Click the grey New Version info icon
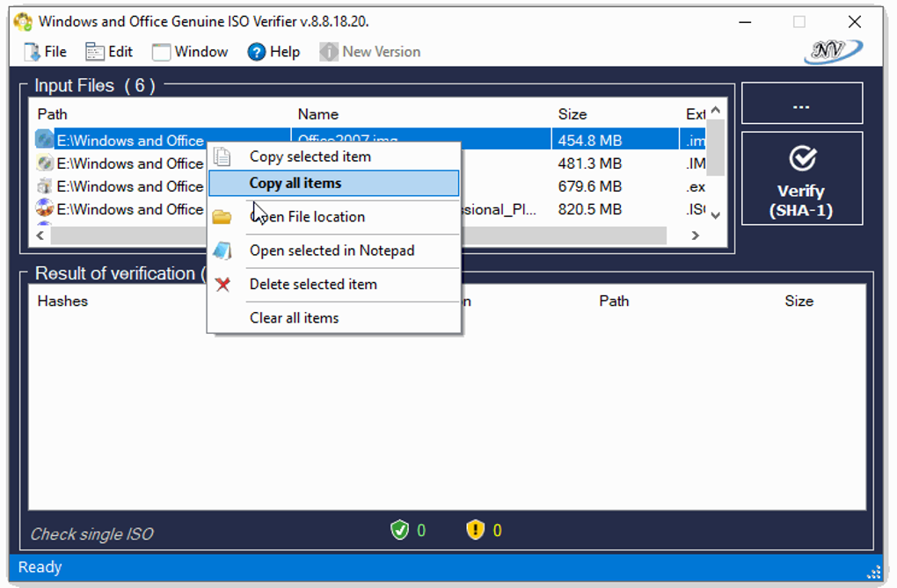 (328, 52)
